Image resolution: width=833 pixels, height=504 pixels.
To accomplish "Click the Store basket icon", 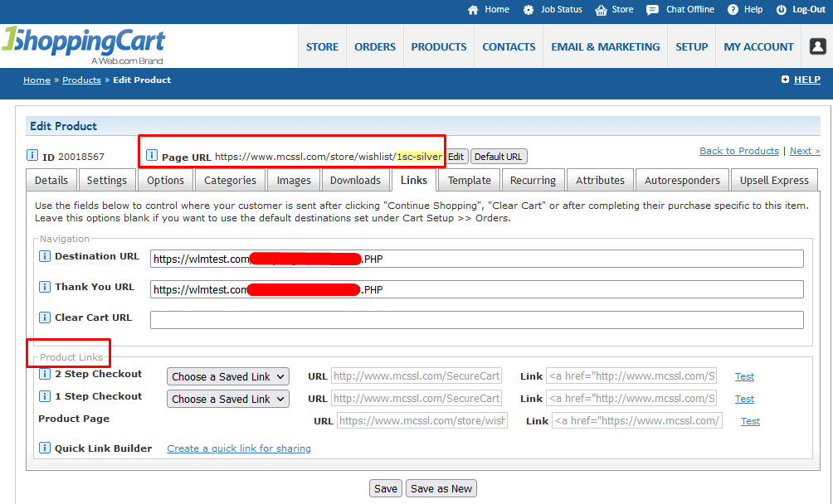I will pos(601,10).
